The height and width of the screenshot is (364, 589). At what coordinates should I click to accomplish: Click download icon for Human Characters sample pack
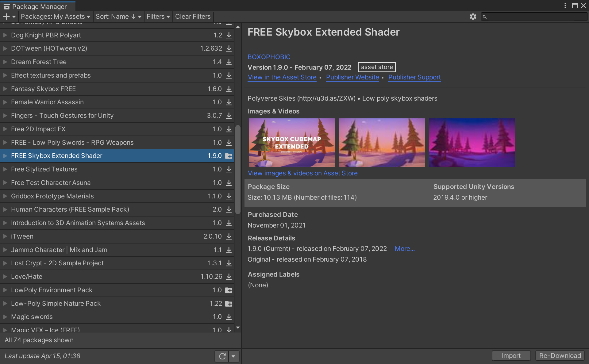229,209
